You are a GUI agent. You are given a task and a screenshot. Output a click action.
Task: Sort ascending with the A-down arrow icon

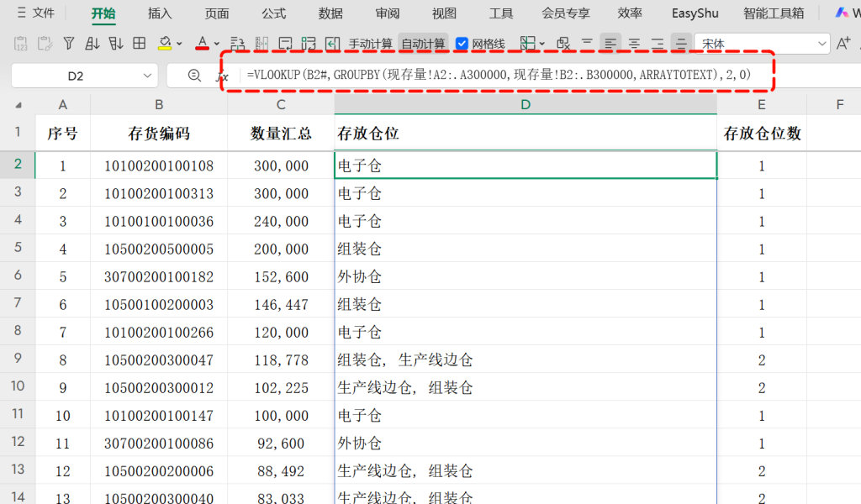[92, 44]
